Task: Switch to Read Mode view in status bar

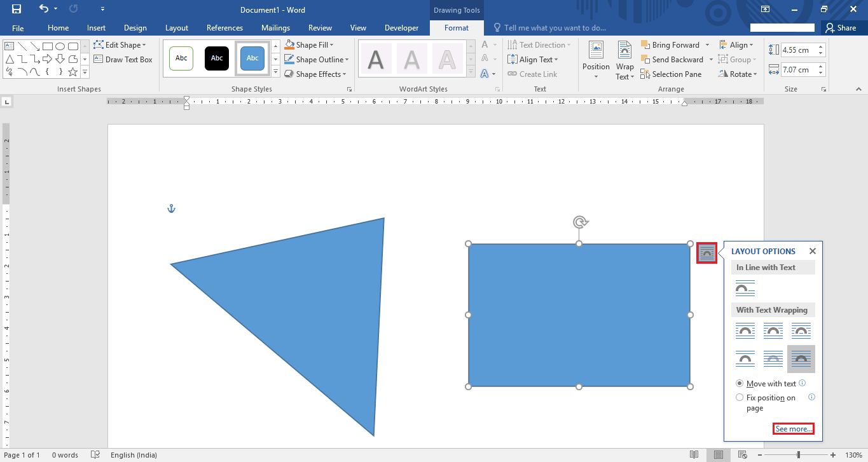Action: tap(694, 455)
